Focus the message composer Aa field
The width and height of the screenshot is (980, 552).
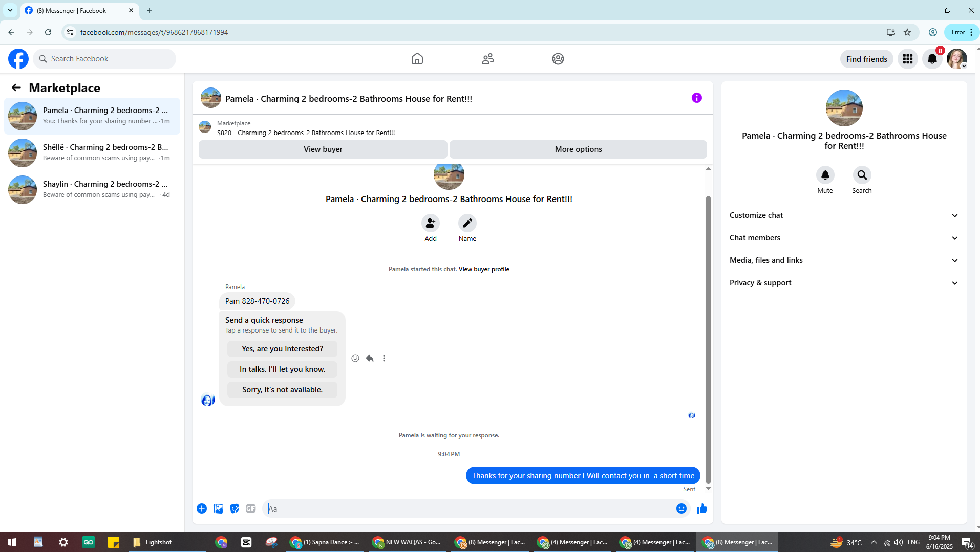point(468,509)
